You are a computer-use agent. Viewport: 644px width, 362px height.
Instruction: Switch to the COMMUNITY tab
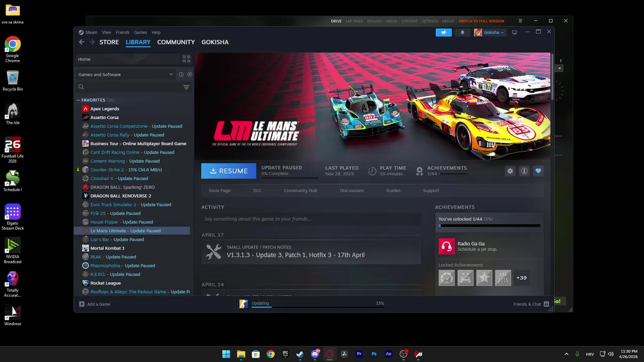(176, 42)
